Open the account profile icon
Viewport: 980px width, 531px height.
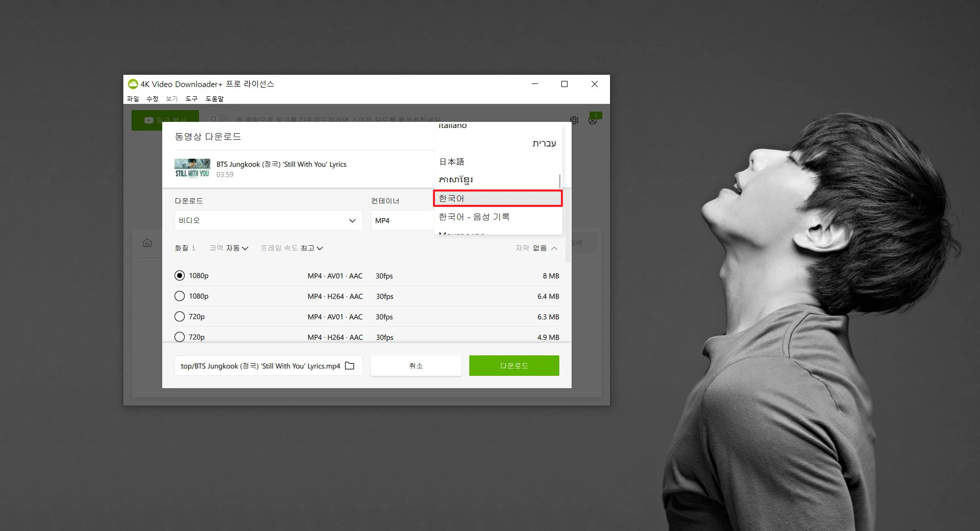click(593, 121)
